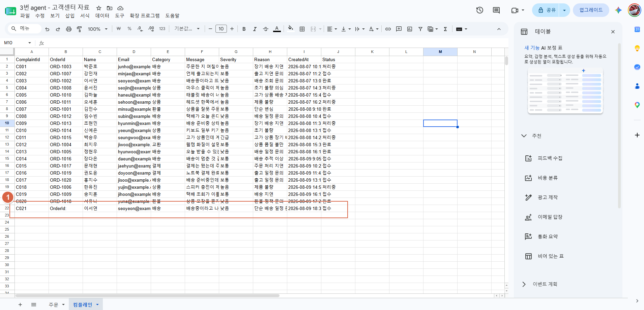Apply bold formatting
Viewport: 644px width, 310px height.
(244, 29)
